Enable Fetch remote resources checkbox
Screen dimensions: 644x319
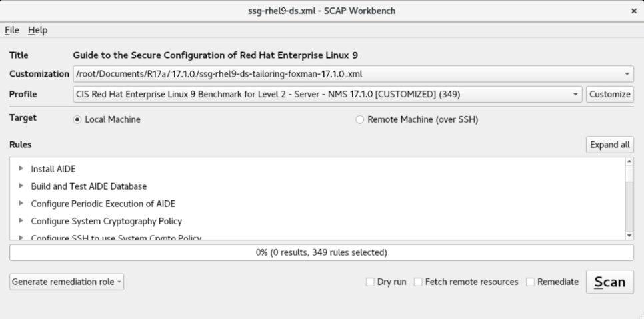click(419, 282)
